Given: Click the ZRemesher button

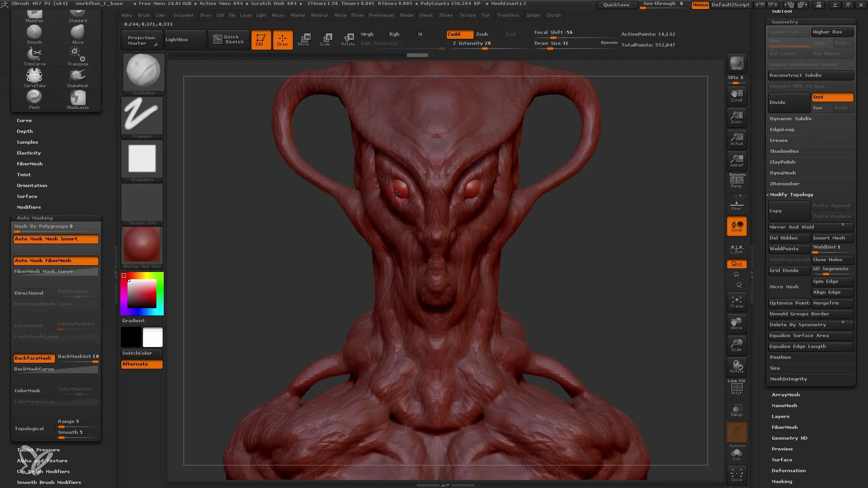Looking at the screenshot, I should point(784,183).
